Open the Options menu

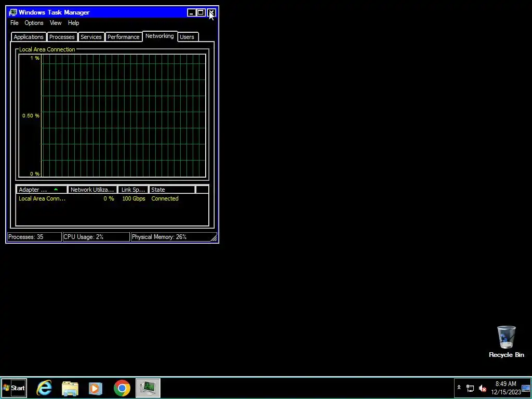click(x=34, y=23)
